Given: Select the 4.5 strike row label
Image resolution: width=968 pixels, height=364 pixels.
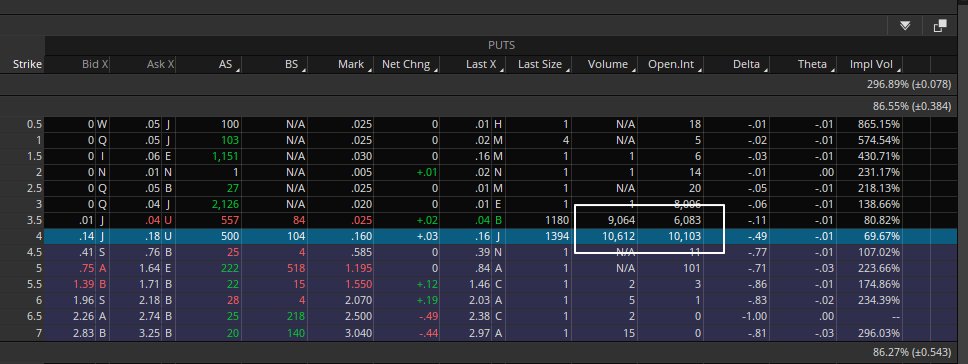Looking at the screenshot, I should click(35, 252).
